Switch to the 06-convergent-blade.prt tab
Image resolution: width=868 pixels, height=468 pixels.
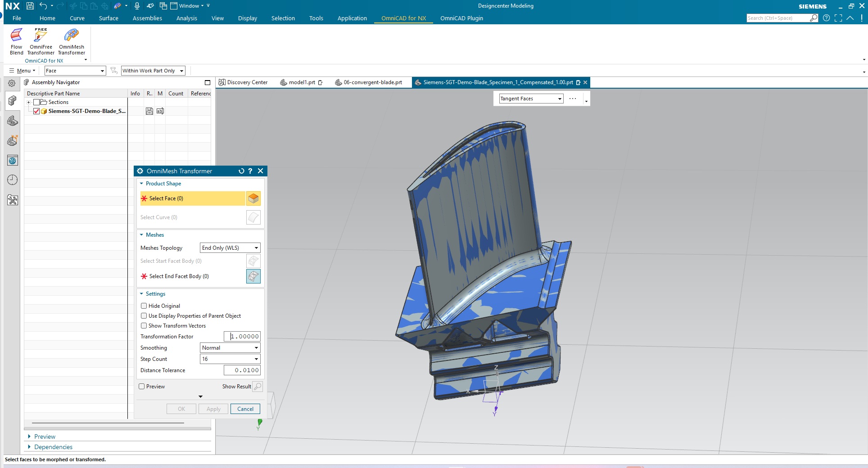coord(369,82)
